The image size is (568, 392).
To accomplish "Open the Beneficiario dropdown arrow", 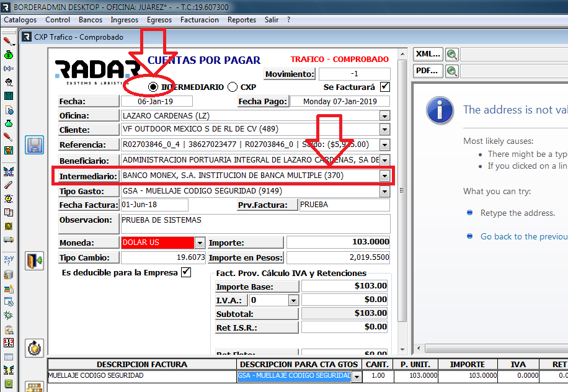I will point(384,160).
